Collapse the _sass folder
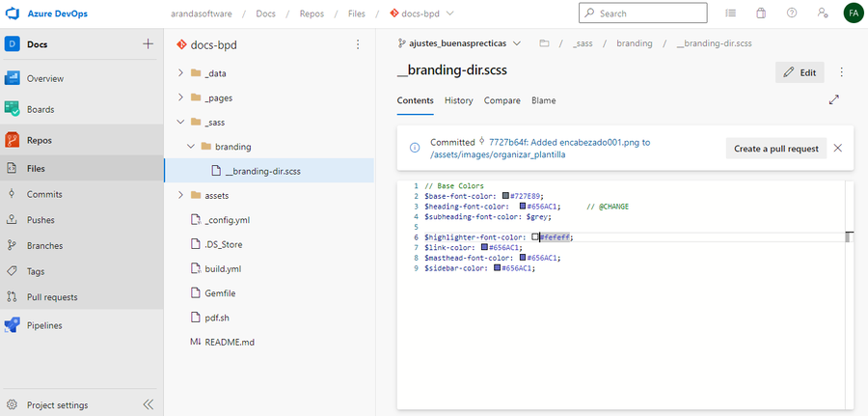 (180, 123)
